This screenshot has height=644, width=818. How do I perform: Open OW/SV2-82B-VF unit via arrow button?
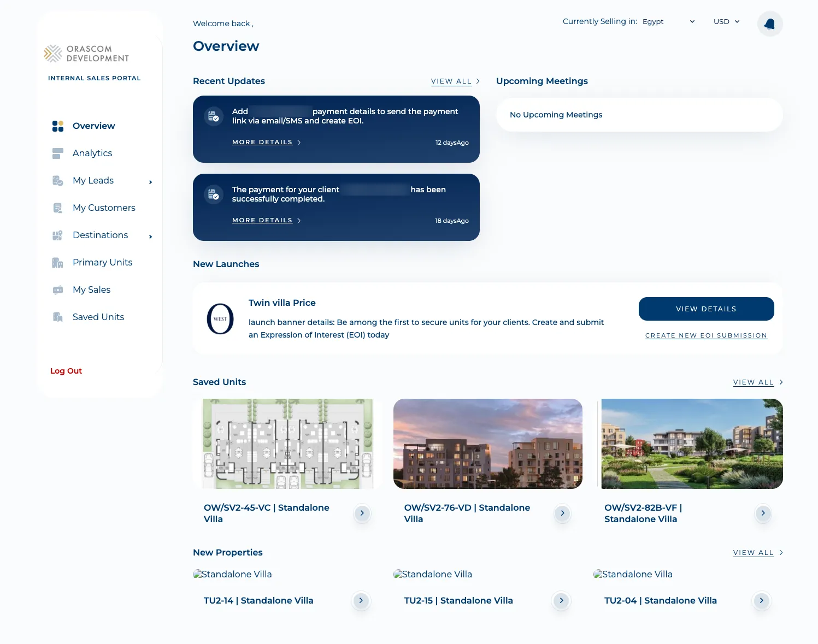point(763,513)
